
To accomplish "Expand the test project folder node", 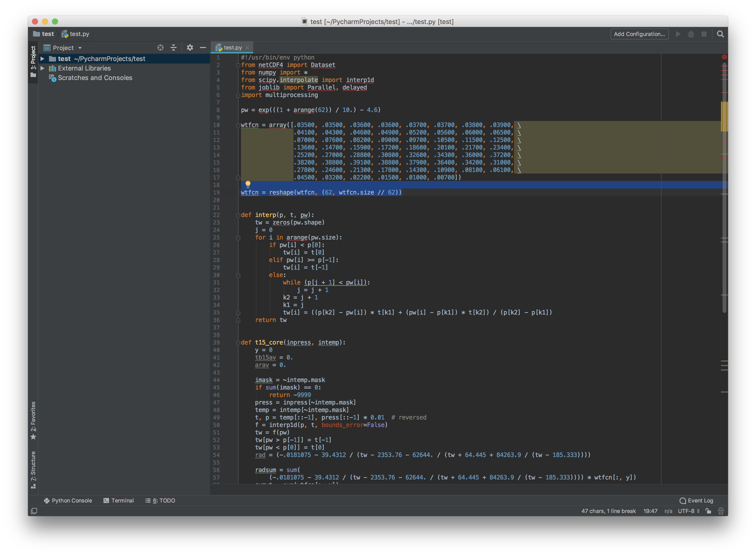I will tap(43, 58).
